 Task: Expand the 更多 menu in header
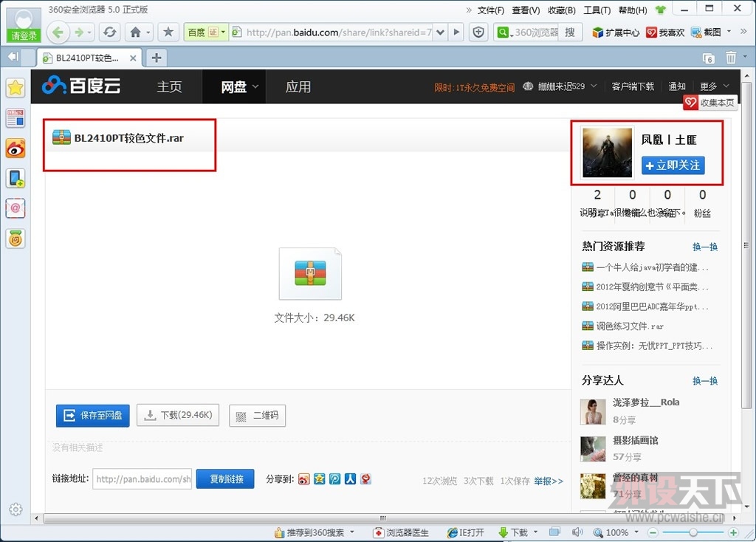coord(715,86)
